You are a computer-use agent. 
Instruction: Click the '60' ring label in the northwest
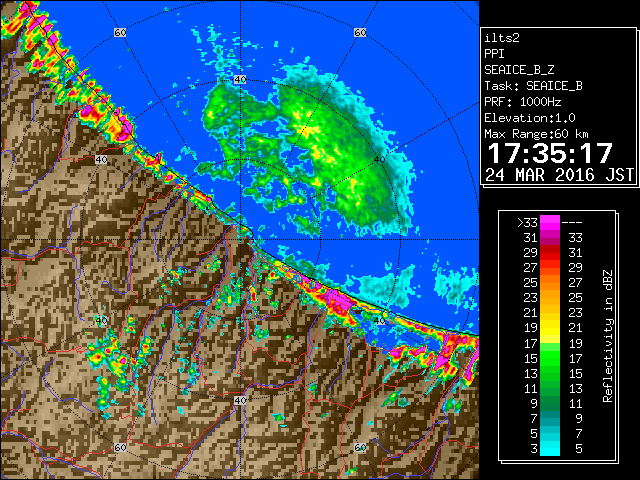[x=120, y=32]
